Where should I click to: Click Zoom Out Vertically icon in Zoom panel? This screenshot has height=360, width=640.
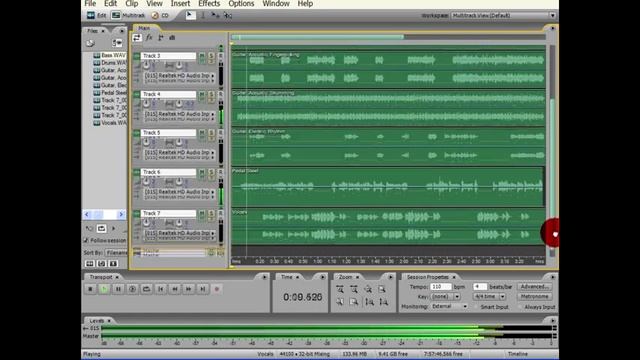pyautogui.click(x=383, y=302)
